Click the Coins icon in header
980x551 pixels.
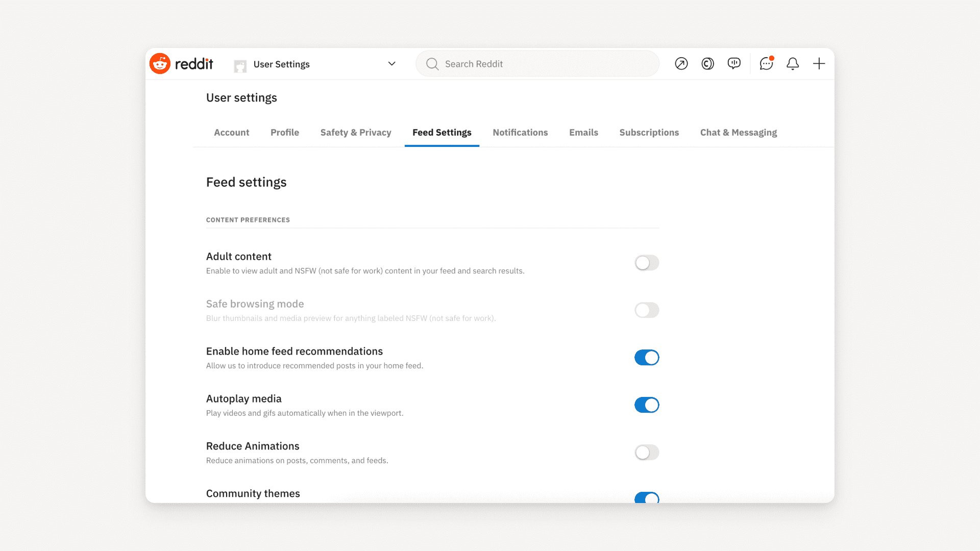point(707,64)
